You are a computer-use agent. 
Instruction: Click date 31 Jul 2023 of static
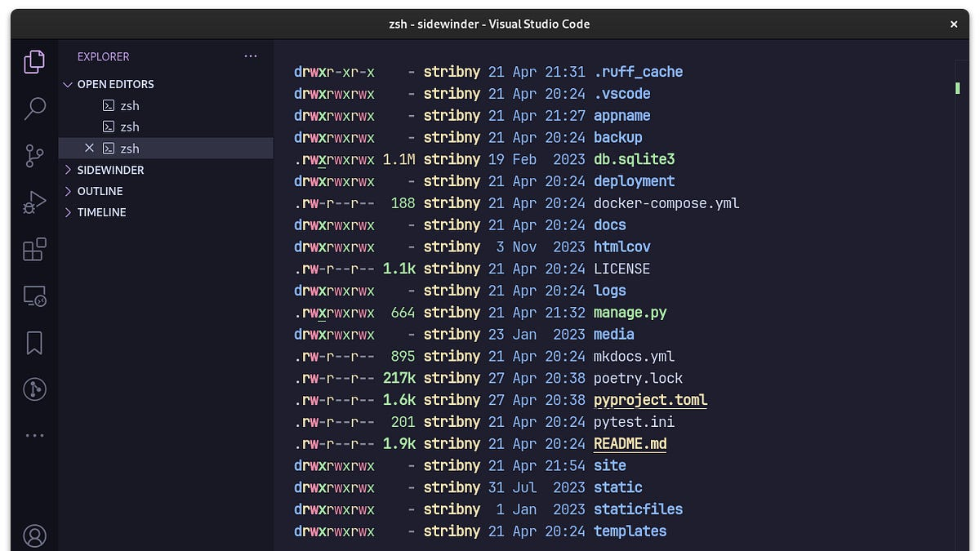pos(537,487)
